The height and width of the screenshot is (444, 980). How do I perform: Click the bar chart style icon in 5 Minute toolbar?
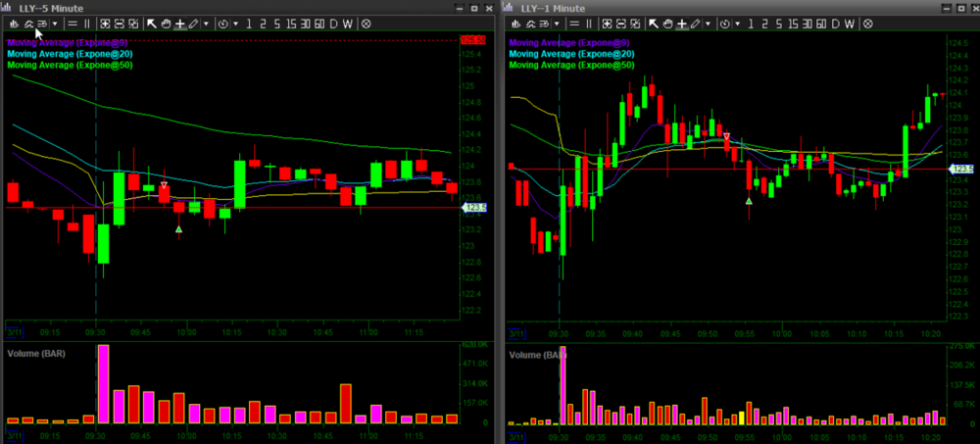click(15, 23)
